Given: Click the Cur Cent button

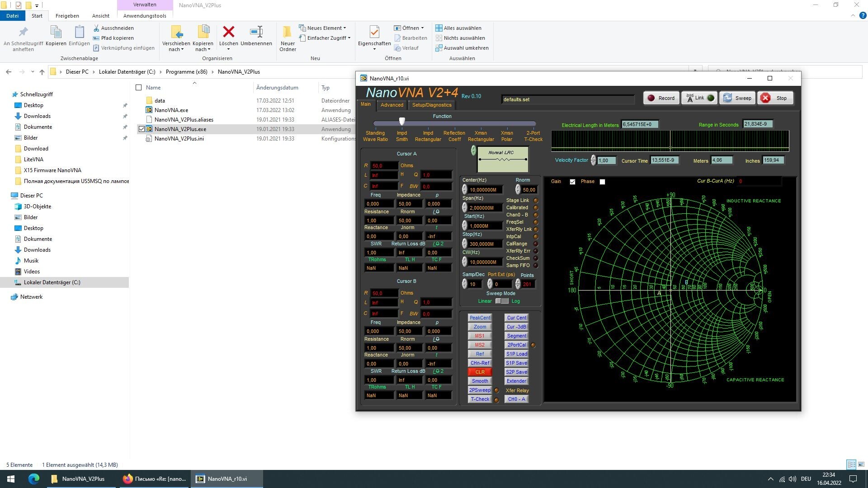Looking at the screenshot, I should click(x=516, y=318).
